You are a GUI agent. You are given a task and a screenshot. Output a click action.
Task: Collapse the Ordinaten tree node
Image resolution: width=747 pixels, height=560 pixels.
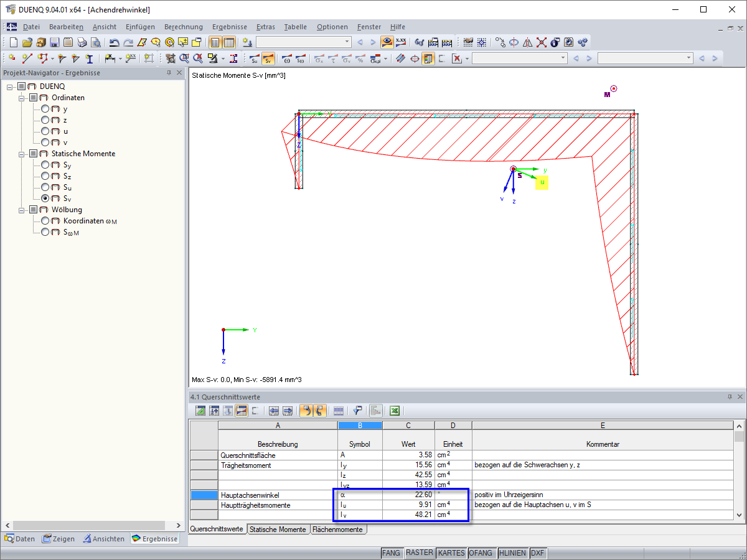[x=22, y=98]
